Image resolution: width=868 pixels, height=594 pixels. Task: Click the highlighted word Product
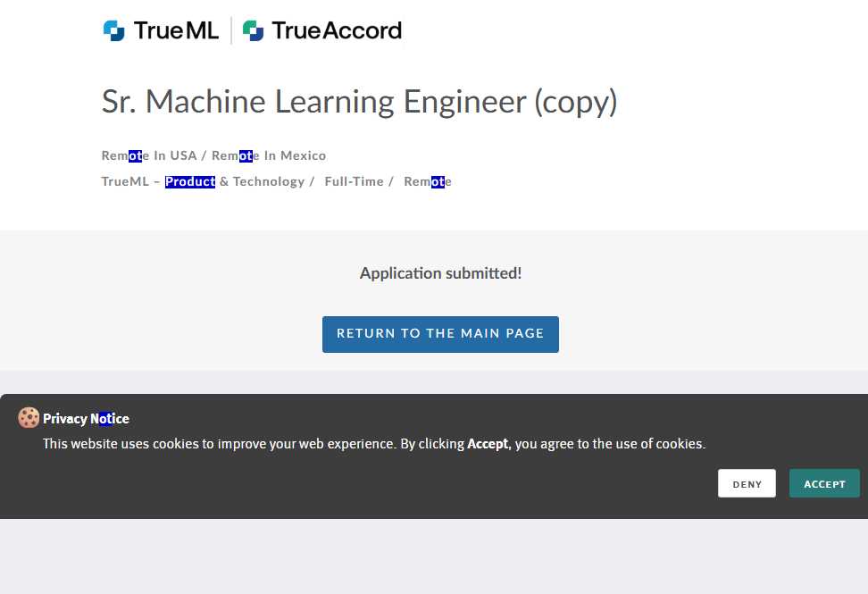tap(190, 181)
